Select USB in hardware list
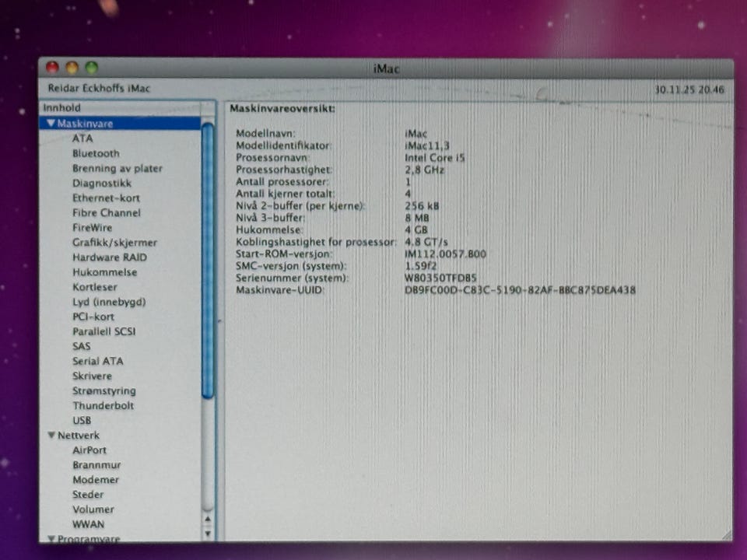747x560 pixels. click(82, 420)
